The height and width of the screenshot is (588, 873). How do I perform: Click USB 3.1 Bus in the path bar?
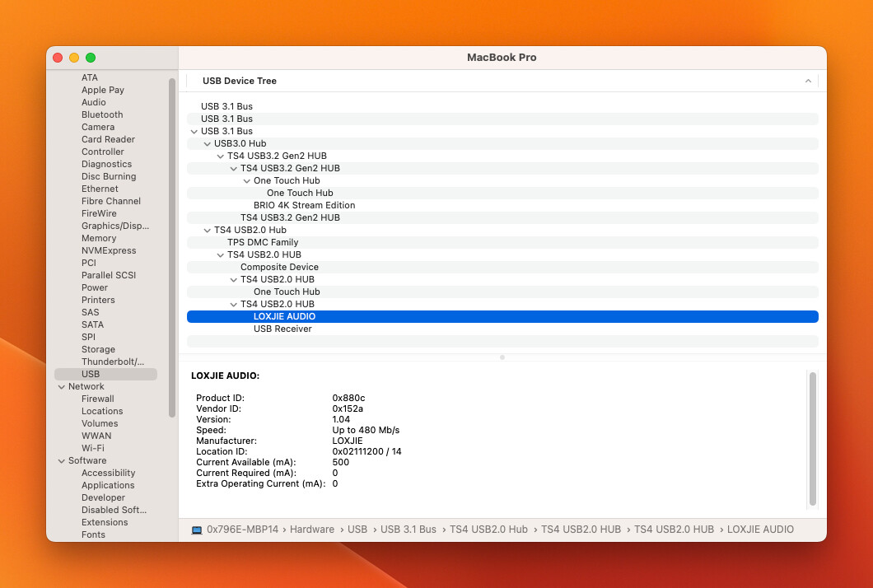tap(408, 530)
